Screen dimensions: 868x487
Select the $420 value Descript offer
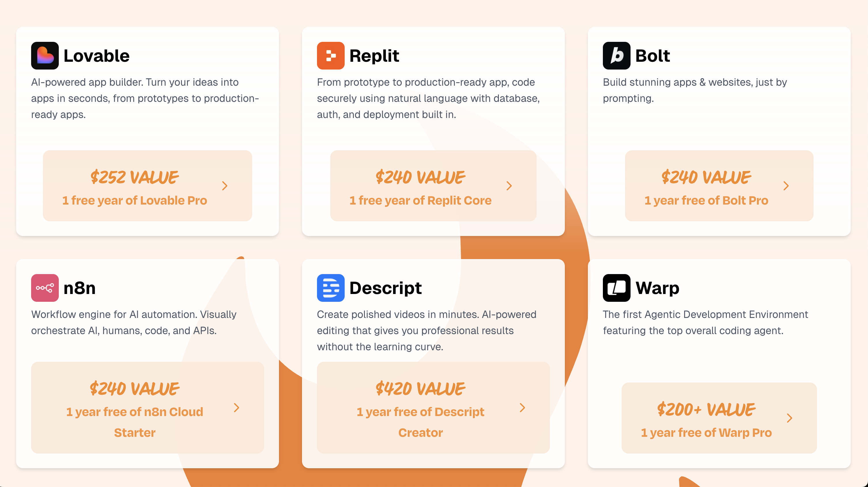420,389
